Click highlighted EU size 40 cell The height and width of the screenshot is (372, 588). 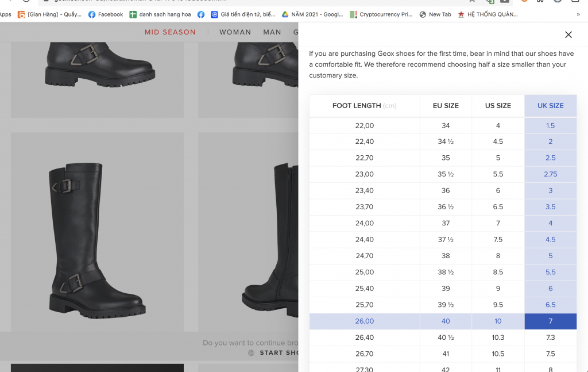tap(446, 321)
